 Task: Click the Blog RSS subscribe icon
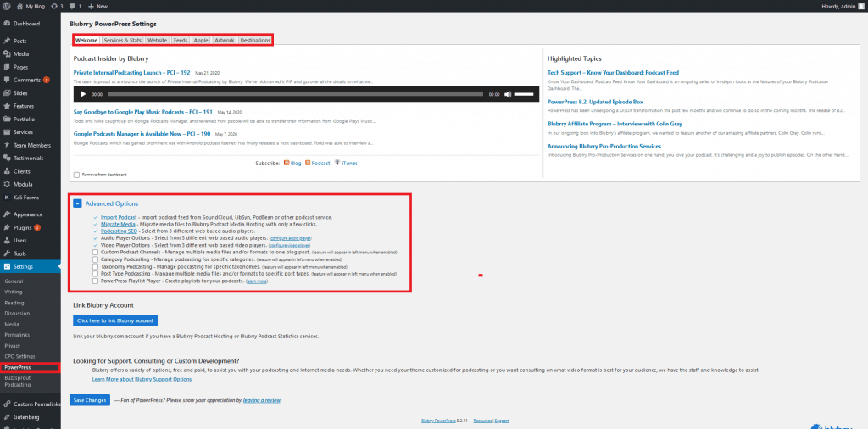(x=287, y=163)
